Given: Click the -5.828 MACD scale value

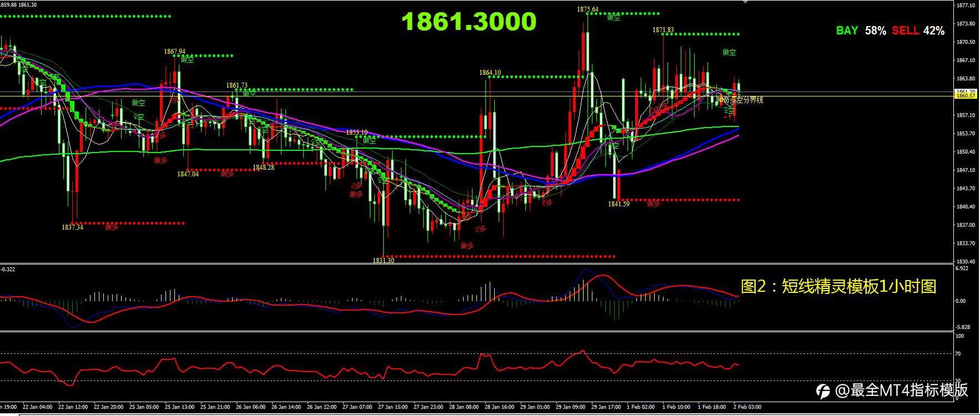Looking at the screenshot, I should (x=962, y=327).
